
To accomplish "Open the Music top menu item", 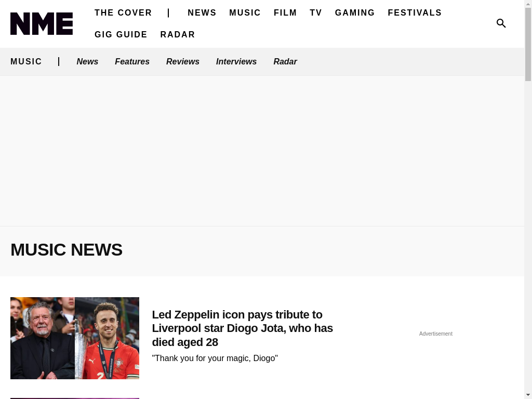I will click(245, 12).
